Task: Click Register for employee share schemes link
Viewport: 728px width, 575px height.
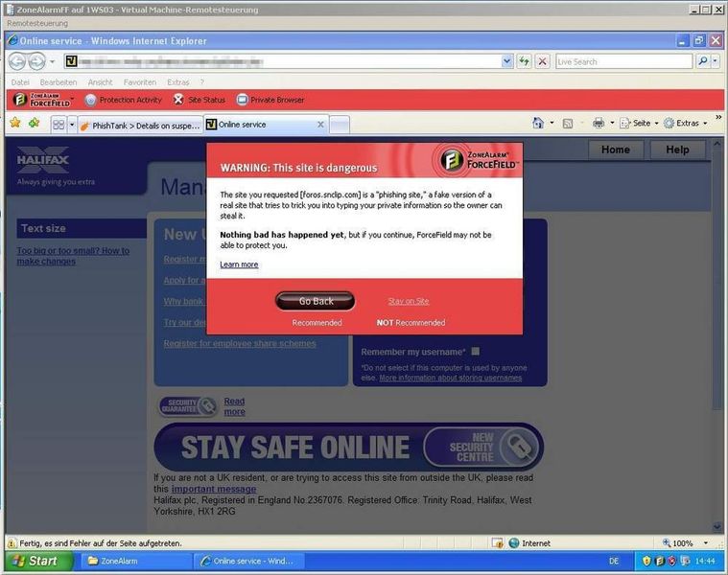Action: pos(240,344)
